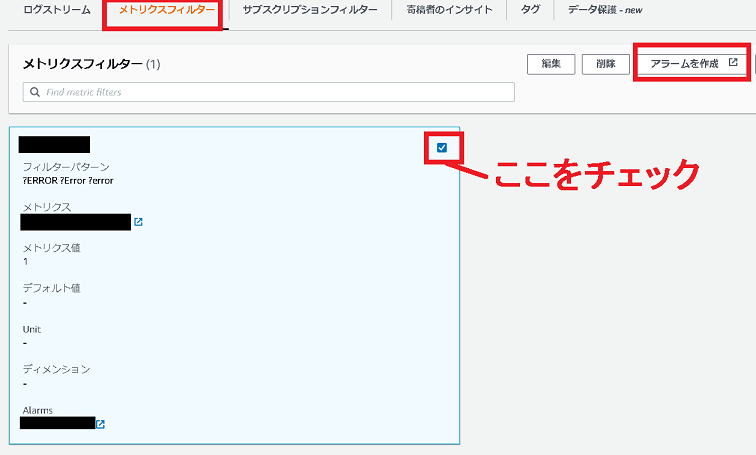The height and width of the screenshot is (455, 756).
Task: Toggle the metric filter card checkbox
Action: click(442, 147)
